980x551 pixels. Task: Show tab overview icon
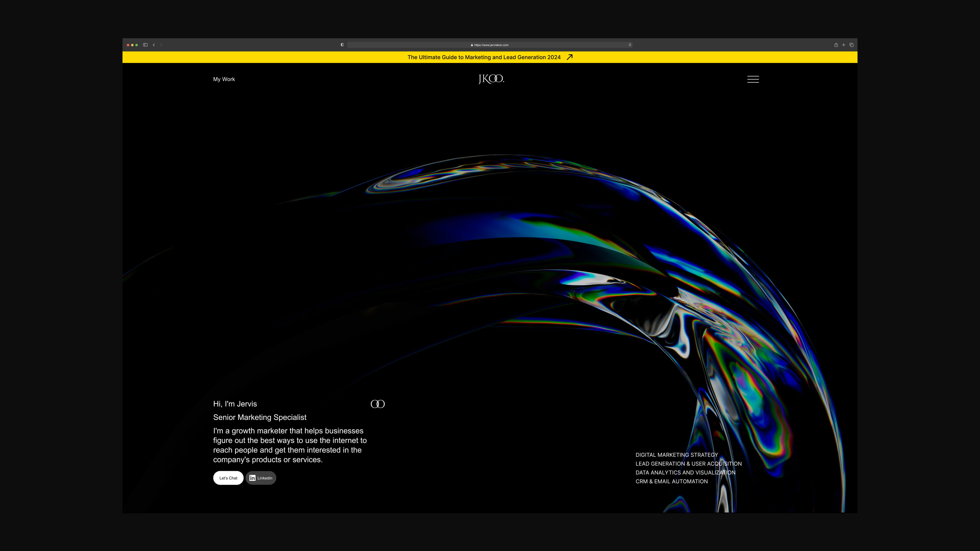(851, 45)
